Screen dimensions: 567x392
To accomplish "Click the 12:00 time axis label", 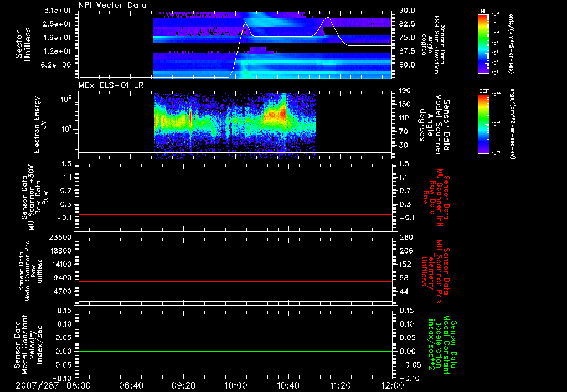I will point(393,385).
